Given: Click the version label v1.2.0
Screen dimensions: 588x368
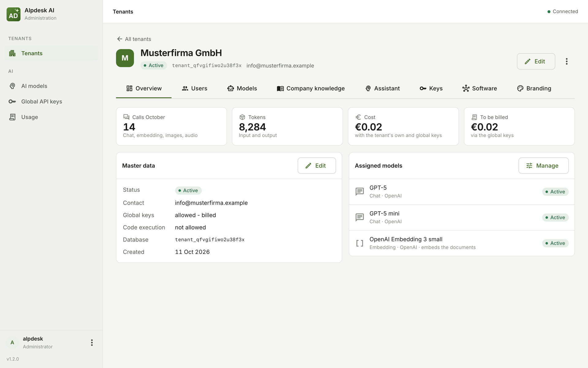Looking at the screenshot, I should (13, 359).
